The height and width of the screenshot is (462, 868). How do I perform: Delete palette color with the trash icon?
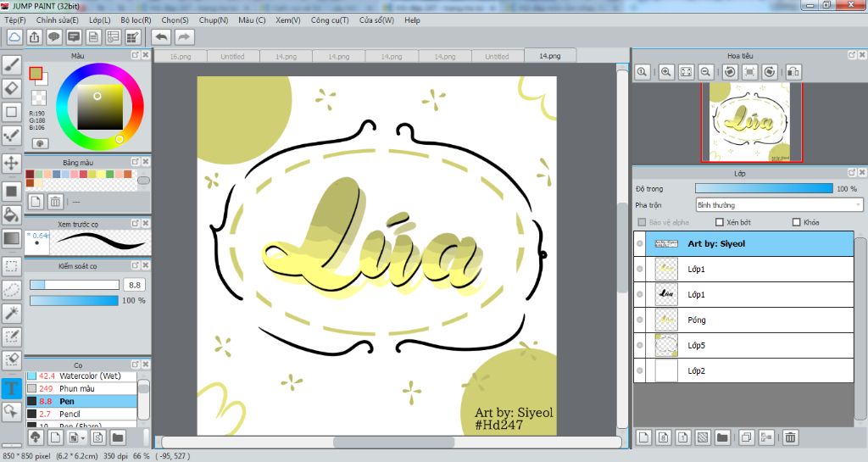pyautogui.click(x=55, y=202)
